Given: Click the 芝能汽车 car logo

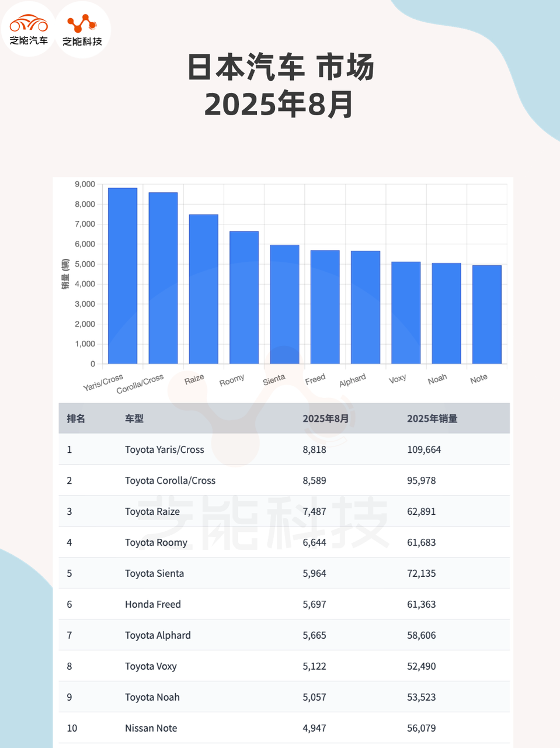Looking at the screenshot, I should tap(29, 29).
